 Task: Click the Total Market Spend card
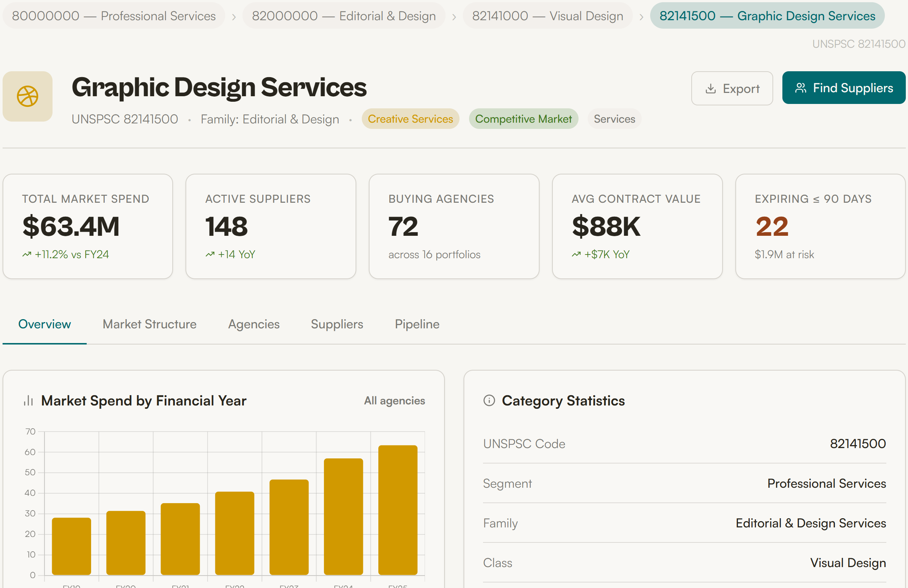(88, 226)
